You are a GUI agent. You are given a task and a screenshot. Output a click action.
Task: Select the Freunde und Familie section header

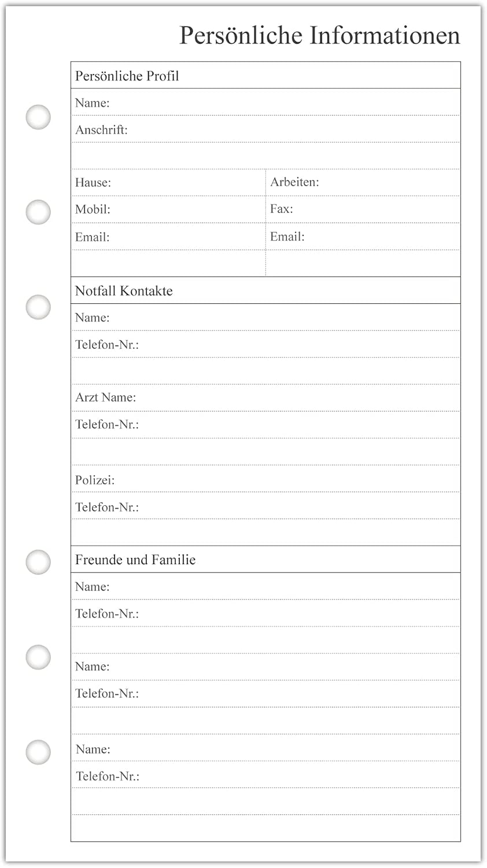pyautogui.click(x=265, y=560)
